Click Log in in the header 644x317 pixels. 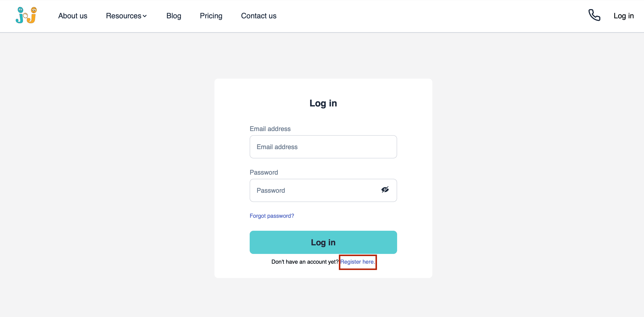[x=624, y=16]
